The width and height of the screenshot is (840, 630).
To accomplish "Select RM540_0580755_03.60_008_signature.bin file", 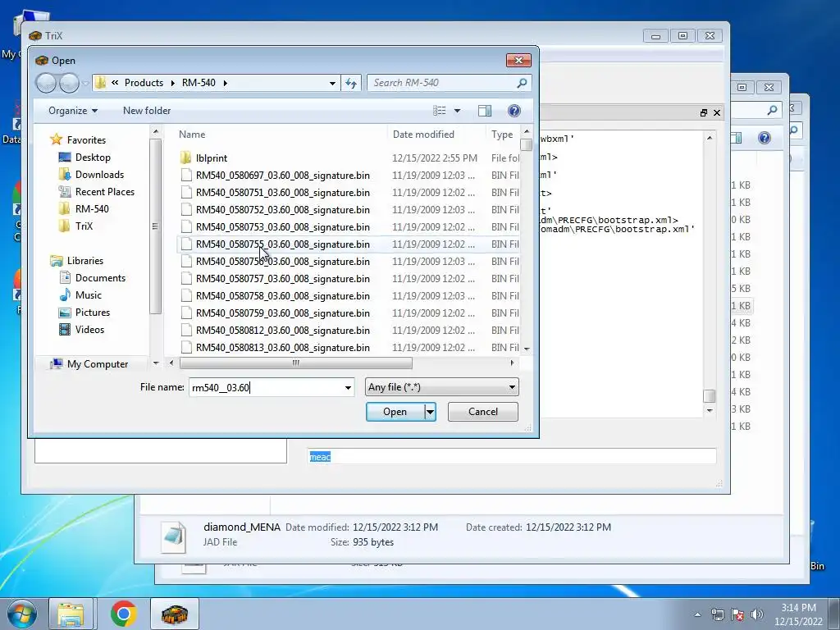I will point(282,244).
